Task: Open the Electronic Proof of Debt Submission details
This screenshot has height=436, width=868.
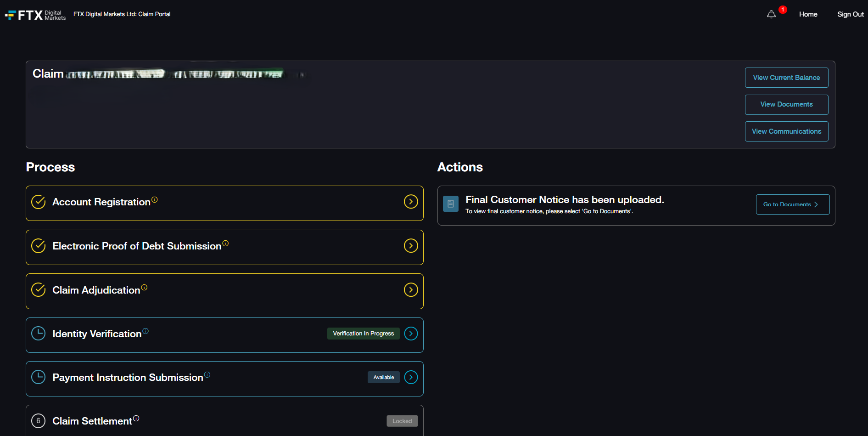Action: 411,245
